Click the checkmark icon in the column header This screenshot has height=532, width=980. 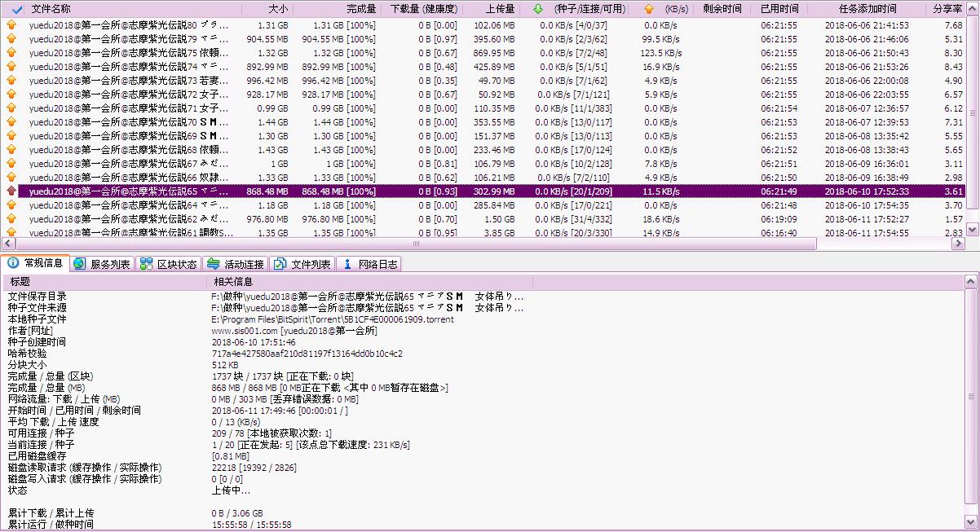tap(17, 9)
